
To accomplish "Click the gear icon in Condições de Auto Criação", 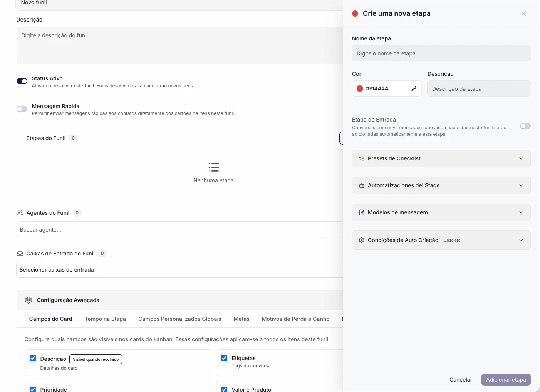I will (x=362, y=240).
